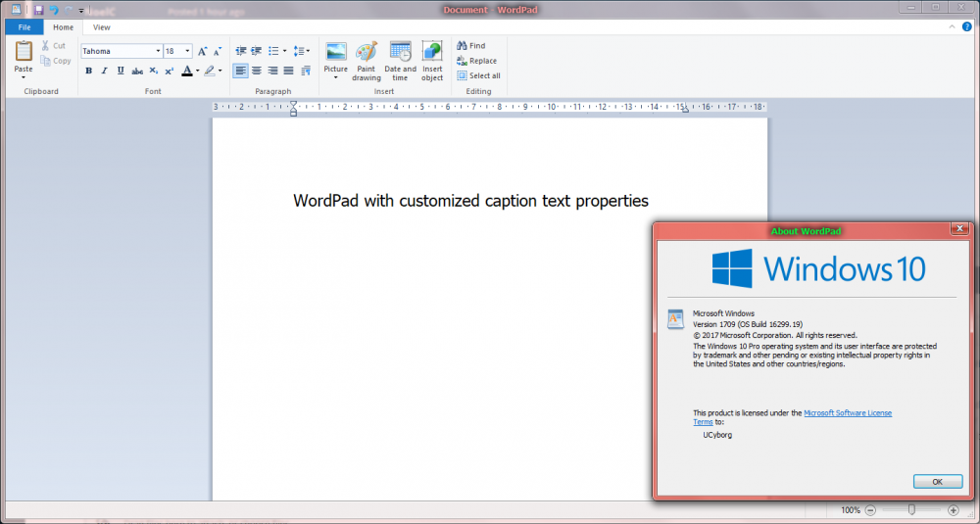Click the zoom out minus button

pos(870,510)
